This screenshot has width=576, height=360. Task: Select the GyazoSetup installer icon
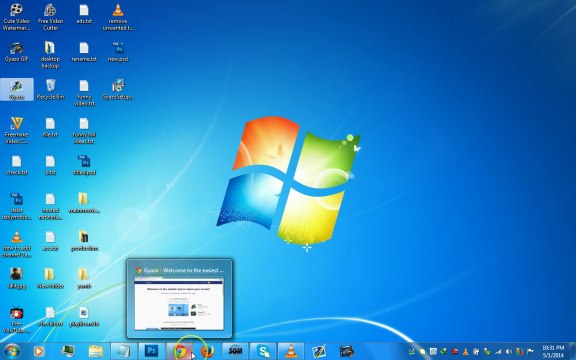click(118, 89)
